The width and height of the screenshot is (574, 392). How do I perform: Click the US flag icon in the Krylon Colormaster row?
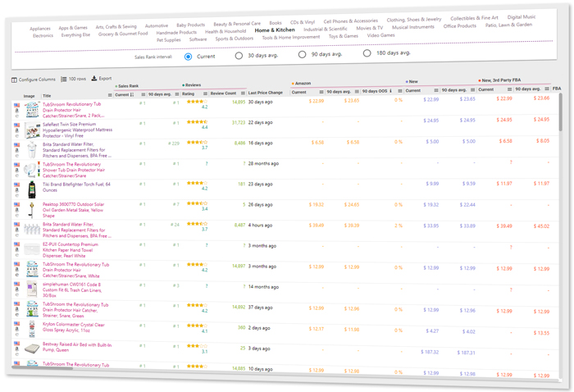coord(17,324)
